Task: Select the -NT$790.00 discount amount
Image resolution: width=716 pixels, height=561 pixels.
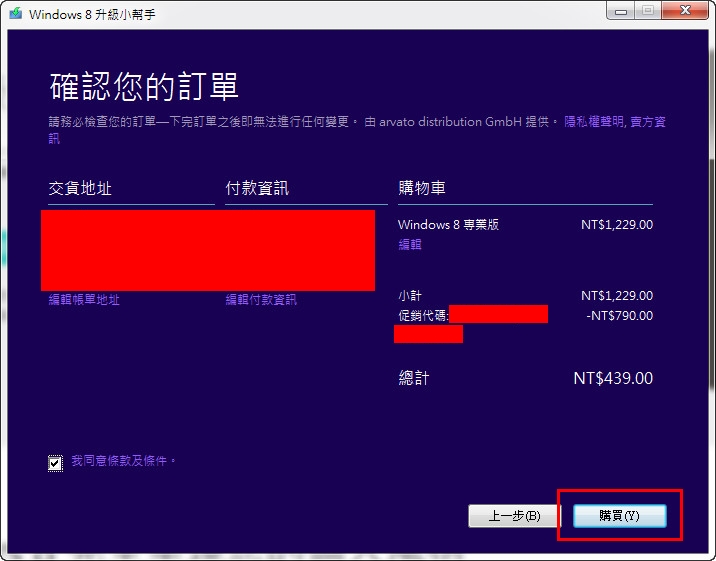Action: pyautogui.click(x=620, y=315)
